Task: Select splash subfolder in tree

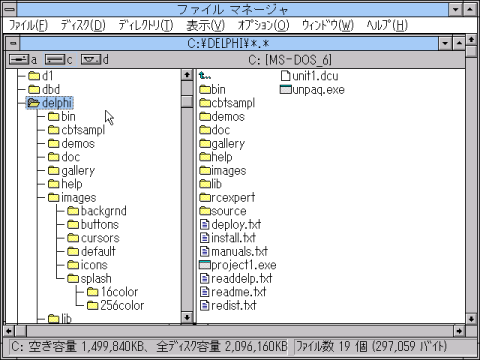Action: [x=89, y=278]
